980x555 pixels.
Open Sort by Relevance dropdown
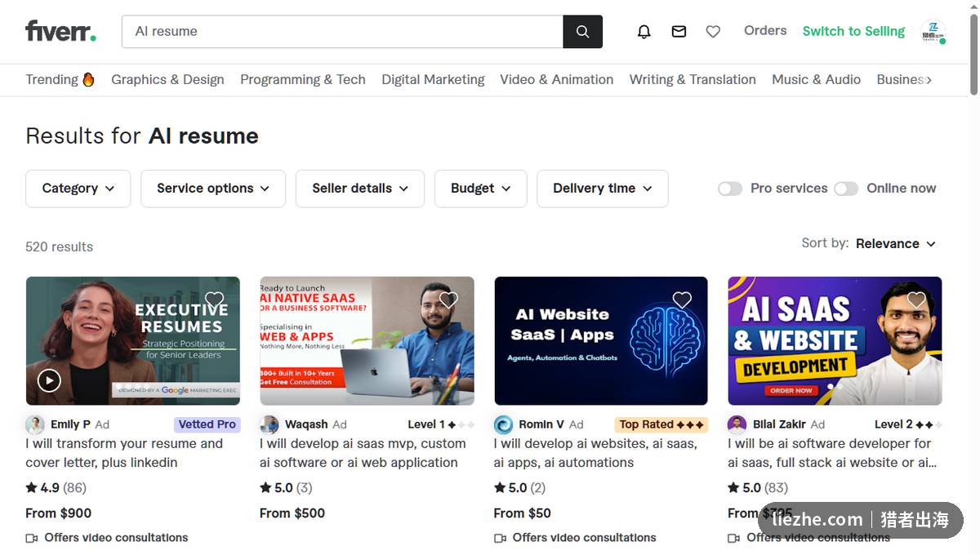(x=896, y=243)
